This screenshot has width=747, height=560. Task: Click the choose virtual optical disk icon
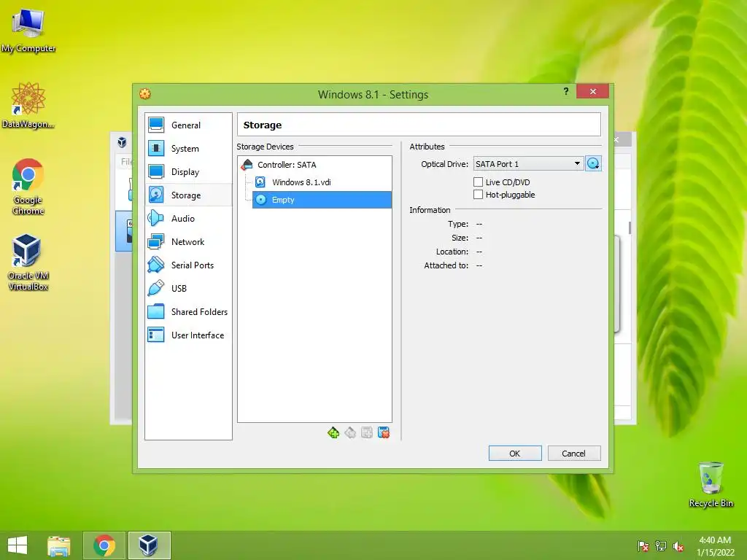593,164
